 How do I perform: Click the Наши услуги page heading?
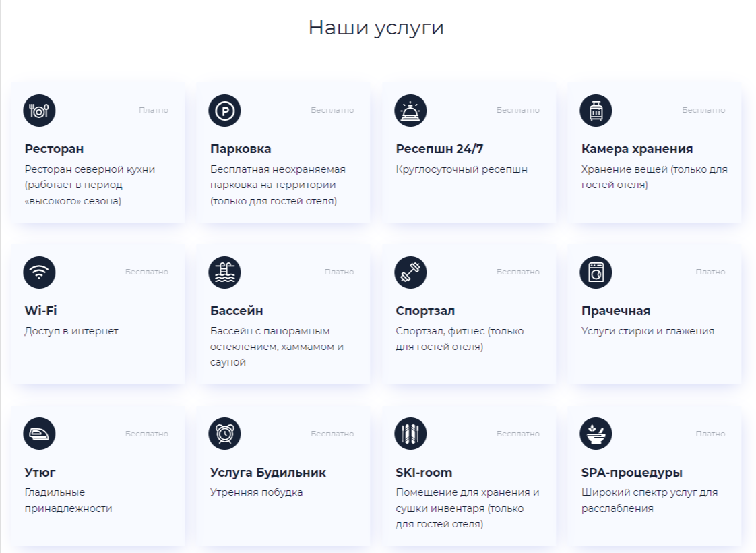[376, 28]
